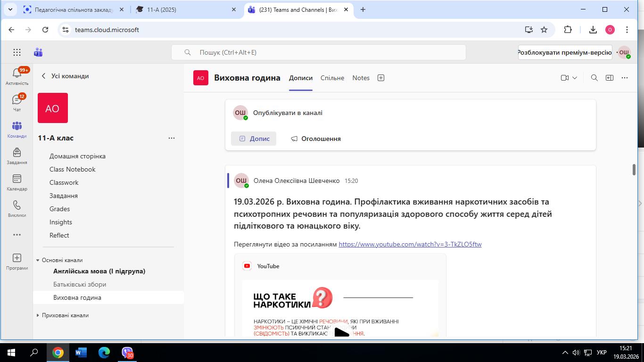Open the Apps (Програми) plus icon
The height and width of the screenshot is (362, 644).
(x=17, y=258)
